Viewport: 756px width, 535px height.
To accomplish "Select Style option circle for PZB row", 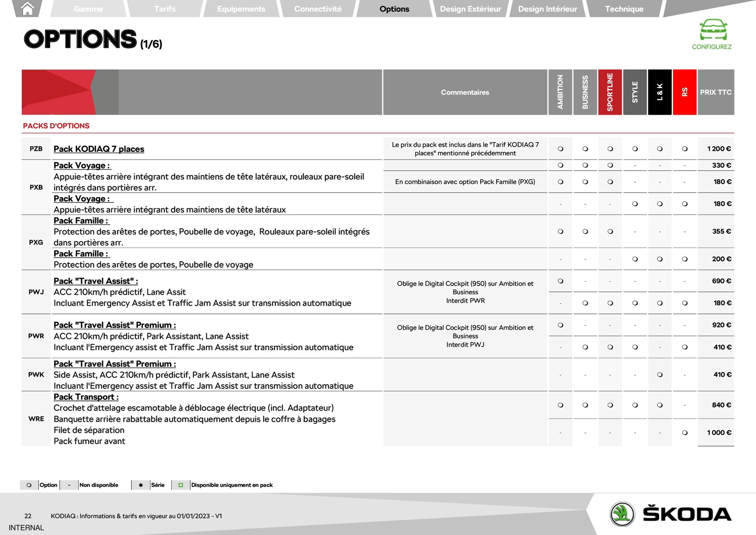I will pyautogui.click(x=635, y=149).
